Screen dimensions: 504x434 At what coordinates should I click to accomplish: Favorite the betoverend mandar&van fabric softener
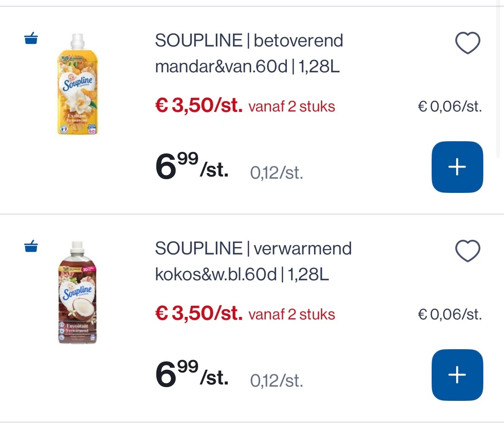pyautogui.click(x=468, y=43)
